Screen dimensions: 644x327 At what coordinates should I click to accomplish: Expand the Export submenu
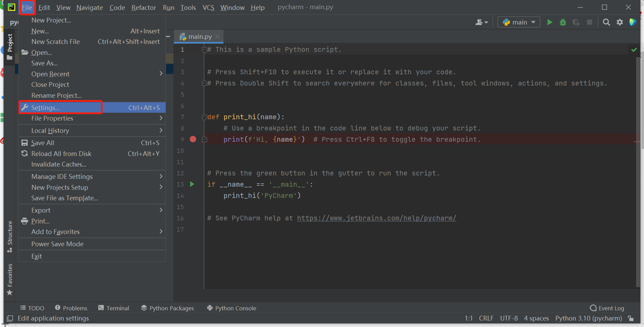[x=92, y=210]
